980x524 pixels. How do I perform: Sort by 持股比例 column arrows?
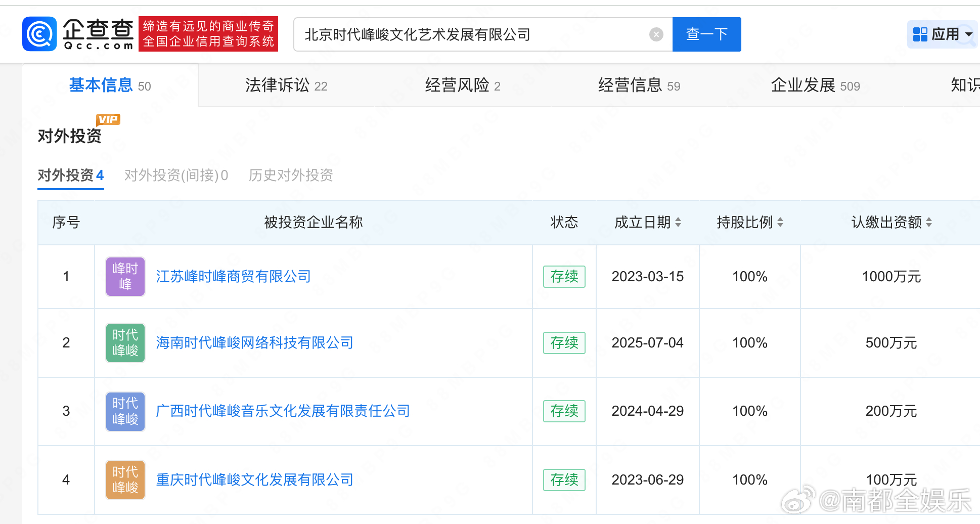click(x=780, y=222)
